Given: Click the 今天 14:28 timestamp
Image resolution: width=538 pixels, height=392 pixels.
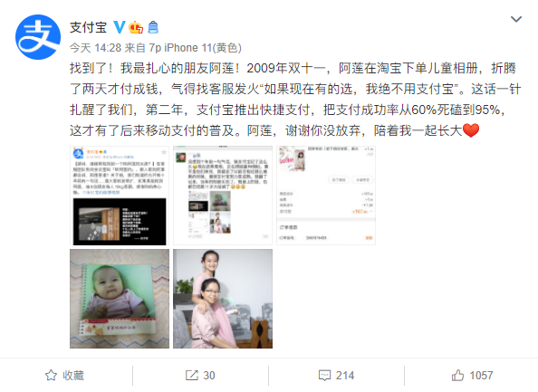Looking at the screenshot, I should (95, 48).
